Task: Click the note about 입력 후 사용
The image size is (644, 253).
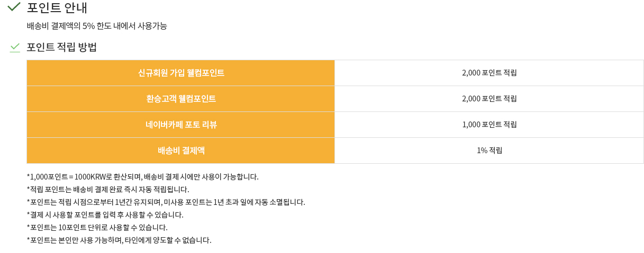Action: coord(105,215)
